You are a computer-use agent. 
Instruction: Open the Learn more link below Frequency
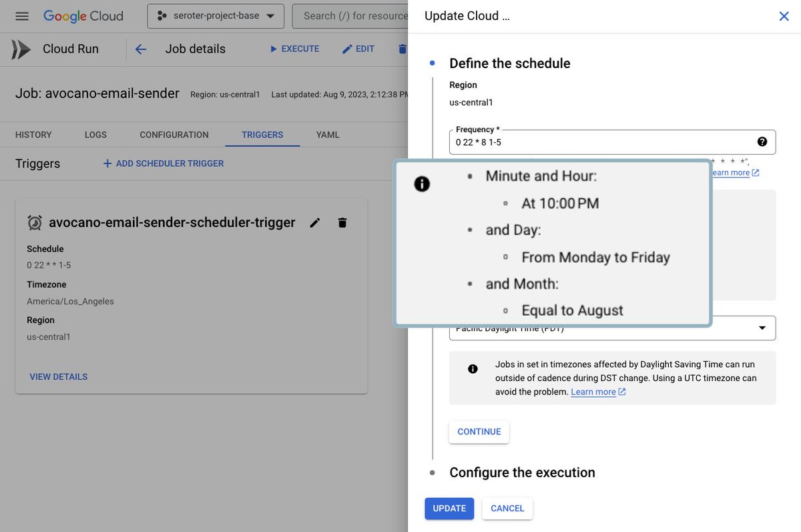[x=735, y=172]
